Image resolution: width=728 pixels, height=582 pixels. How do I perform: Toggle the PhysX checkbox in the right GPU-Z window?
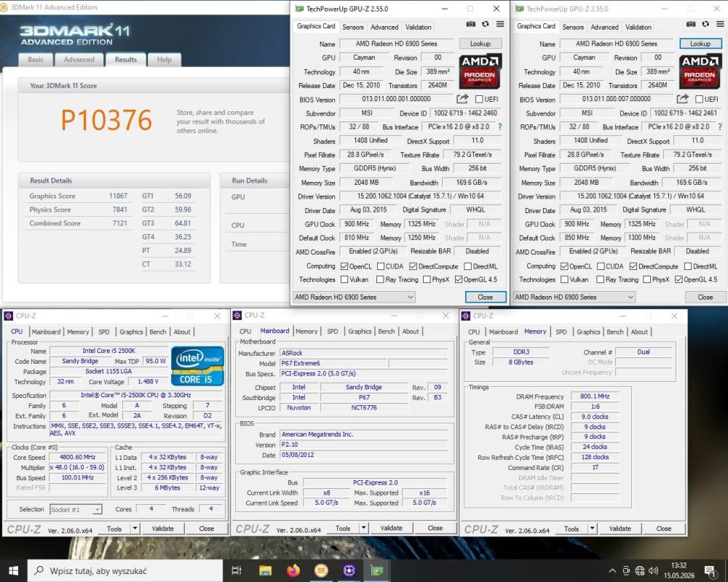pyautogui.click(x=647, y=279)
